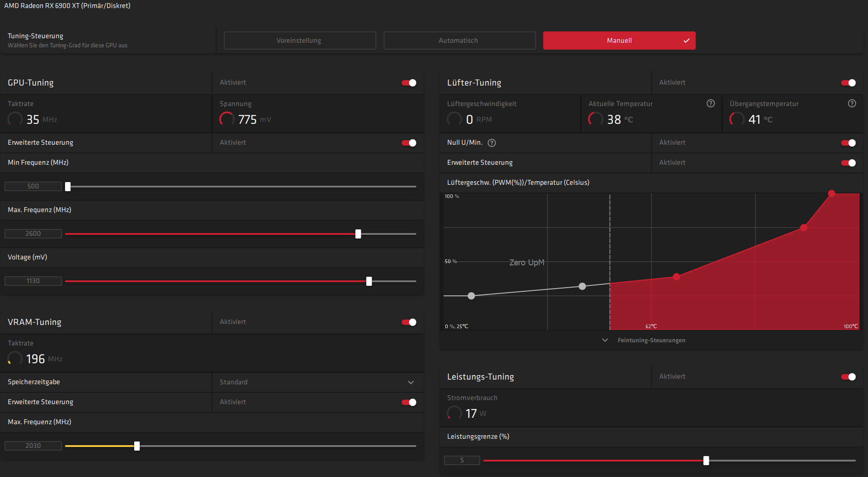Click the Aktuelle Temperatur gauge icon
Viewport: 868px width, 477px height.
(x=595, y=119)
